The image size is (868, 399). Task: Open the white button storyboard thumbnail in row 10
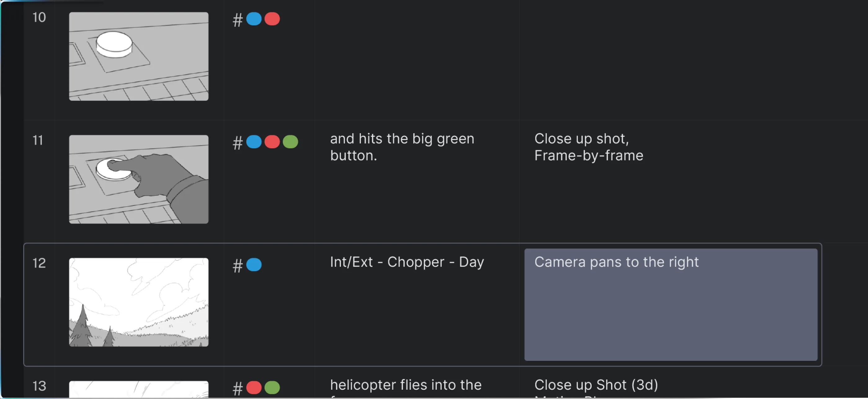[138, 56]
